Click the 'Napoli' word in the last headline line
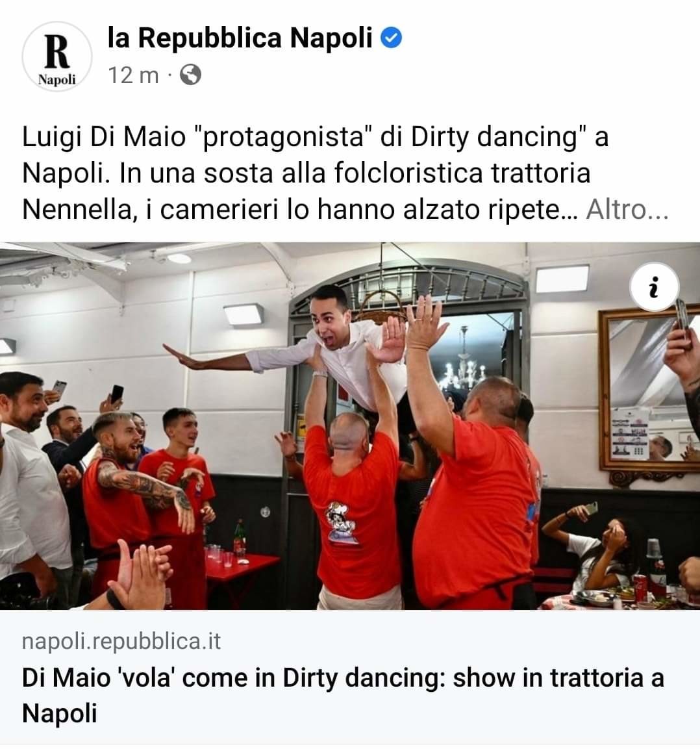 [x=60, y=714]
